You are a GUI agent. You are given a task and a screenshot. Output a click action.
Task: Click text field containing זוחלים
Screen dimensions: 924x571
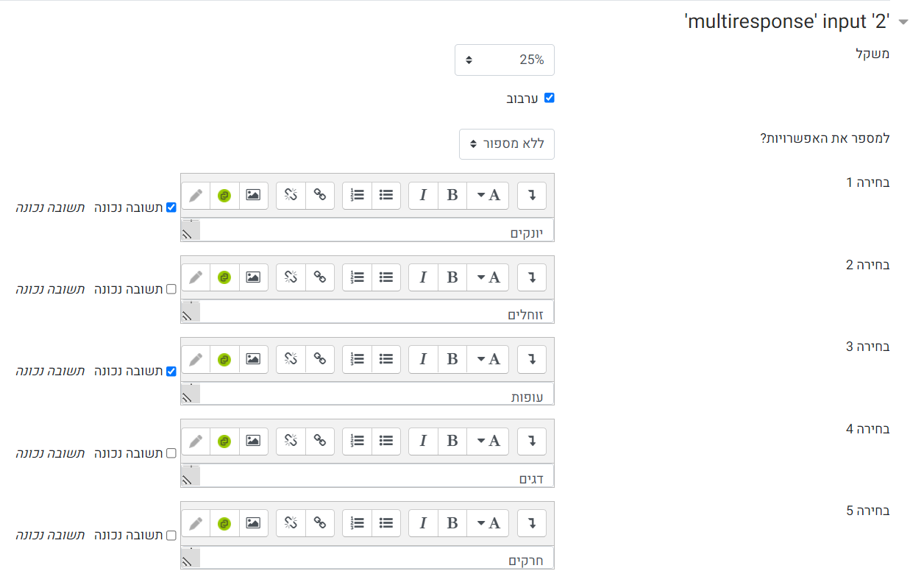[367, 311]
